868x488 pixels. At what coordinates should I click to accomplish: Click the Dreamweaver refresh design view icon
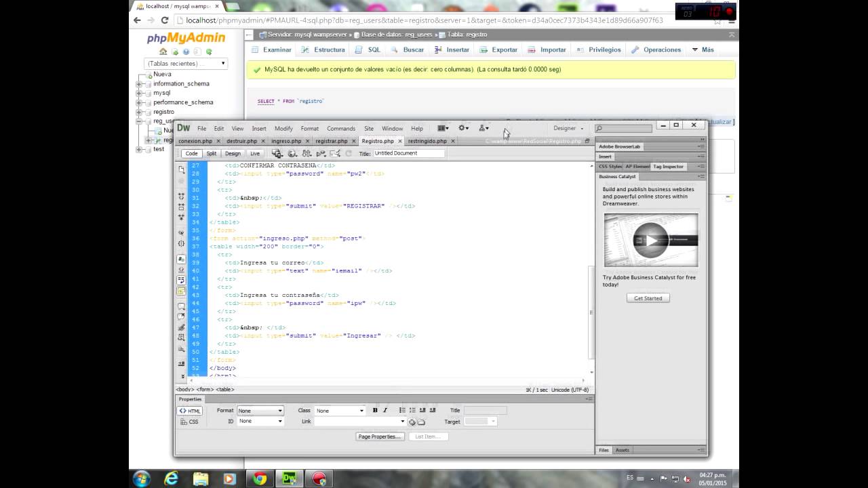coord(349,153)
